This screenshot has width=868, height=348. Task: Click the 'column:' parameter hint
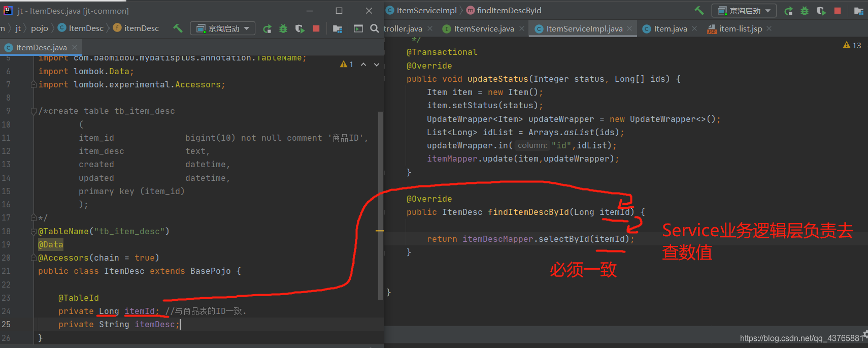coord(532,145)
